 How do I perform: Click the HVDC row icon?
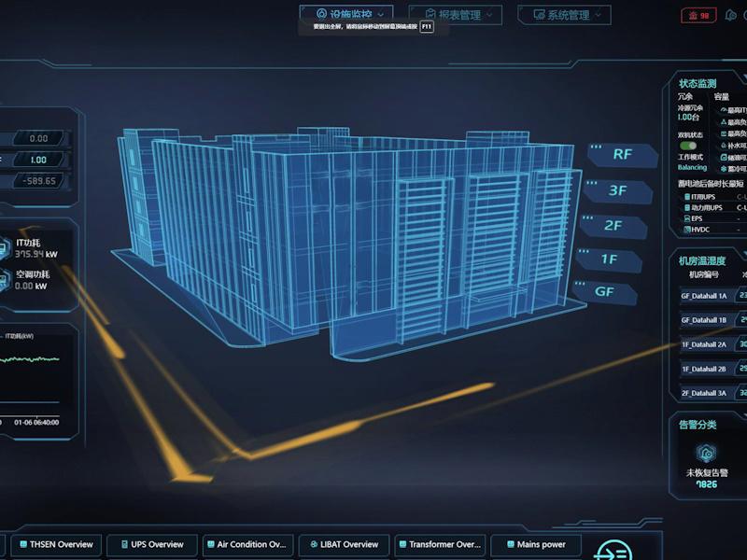687,230
